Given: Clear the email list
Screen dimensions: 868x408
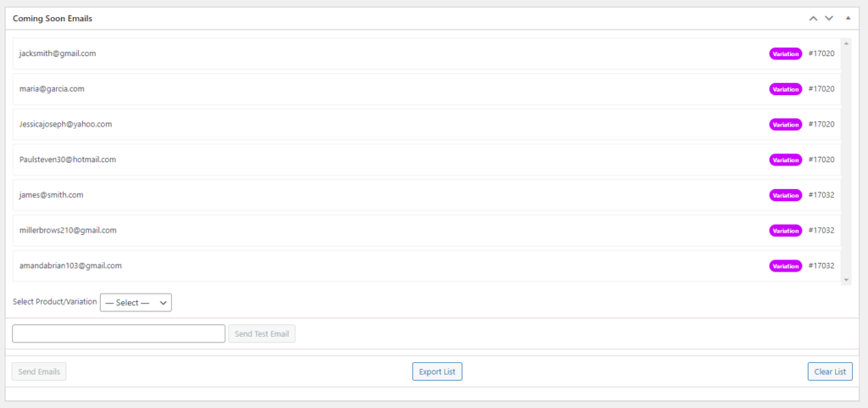Looking at the screenshot, I should click(830, 372).
